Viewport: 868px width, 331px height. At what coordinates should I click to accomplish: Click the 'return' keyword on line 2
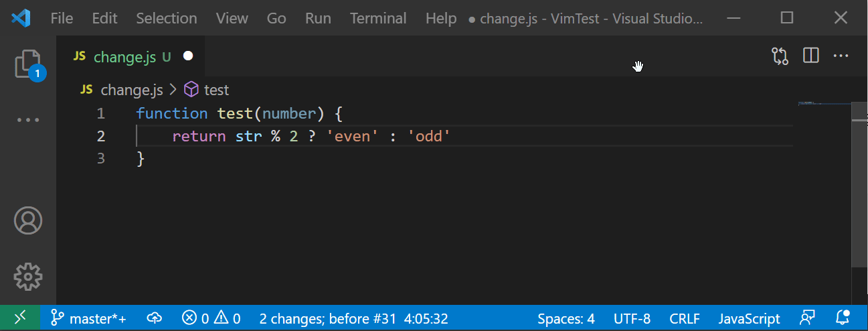(199, 136)
